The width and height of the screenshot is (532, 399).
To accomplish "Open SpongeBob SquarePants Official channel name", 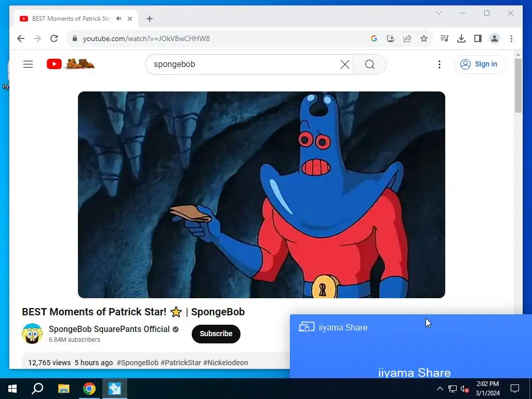I will [x=109, y=329].
